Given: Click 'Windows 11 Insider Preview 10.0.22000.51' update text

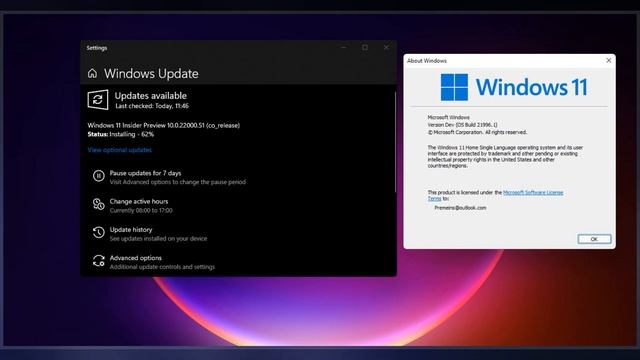Looking at the screenshot, I should point(164,125).
